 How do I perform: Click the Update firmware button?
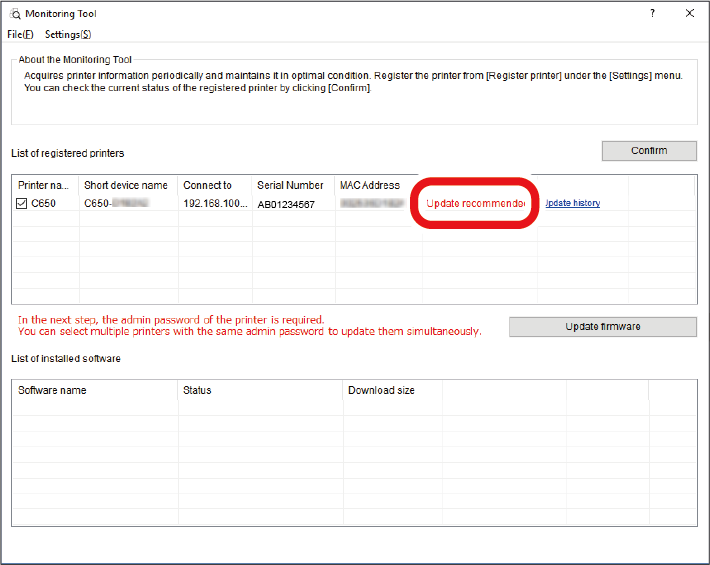click(x=602, y=327)
